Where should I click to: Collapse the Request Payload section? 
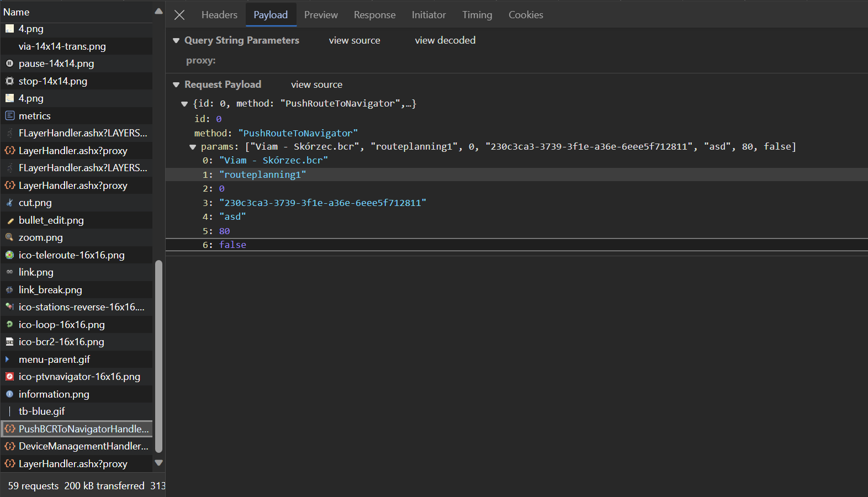tap(176, 84)
